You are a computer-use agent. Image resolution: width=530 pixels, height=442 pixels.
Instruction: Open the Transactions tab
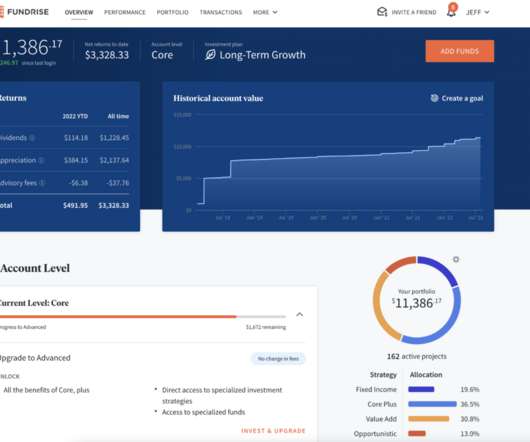[x=221, y=12]
